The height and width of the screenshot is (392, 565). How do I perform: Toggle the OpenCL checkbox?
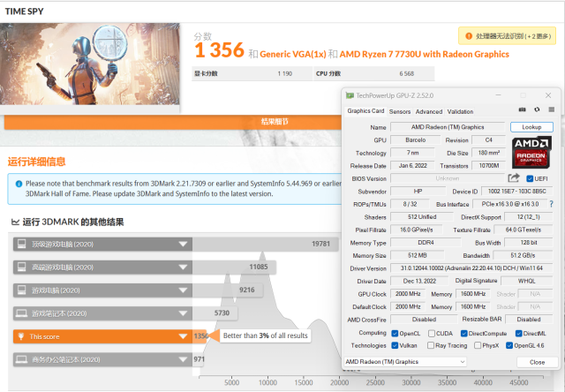[x=395, y=334]
